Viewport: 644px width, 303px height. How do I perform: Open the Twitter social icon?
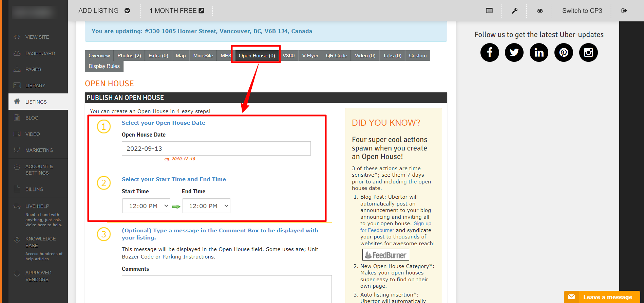(x=514, y=53)
